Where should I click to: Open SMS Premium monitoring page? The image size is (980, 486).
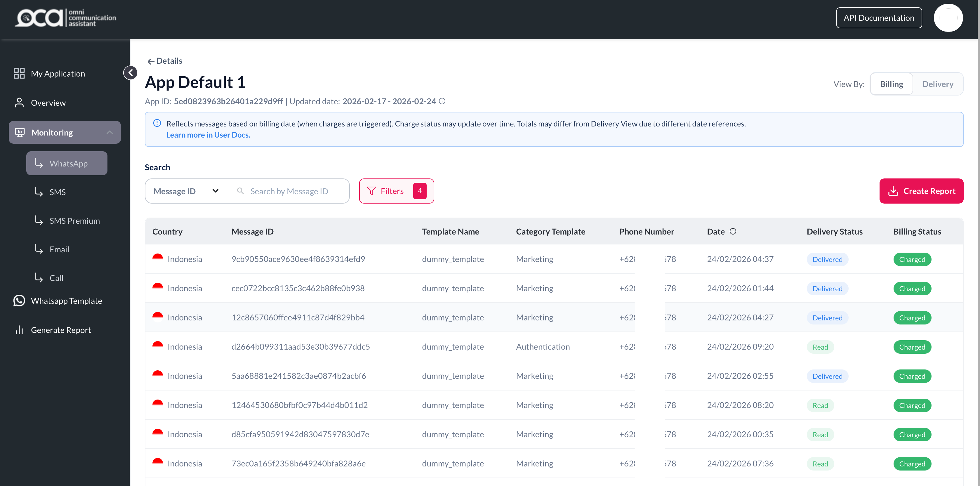pyautogui.click(x=74, y=221)
